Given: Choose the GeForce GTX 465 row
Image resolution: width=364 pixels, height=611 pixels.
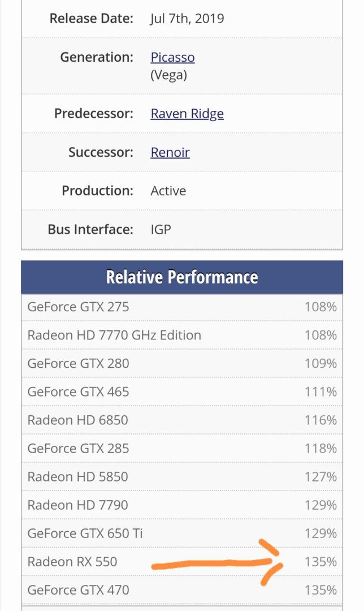Looking at the screenshot, I should tap(78, 391).
